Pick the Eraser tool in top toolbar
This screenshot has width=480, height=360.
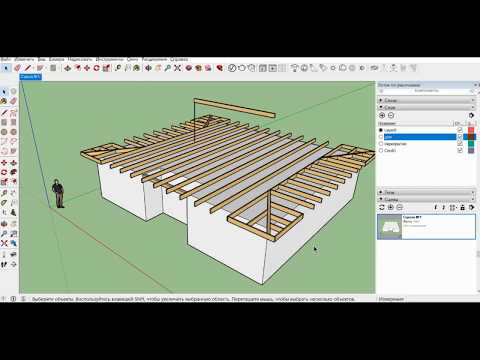[x=17, y=68]
